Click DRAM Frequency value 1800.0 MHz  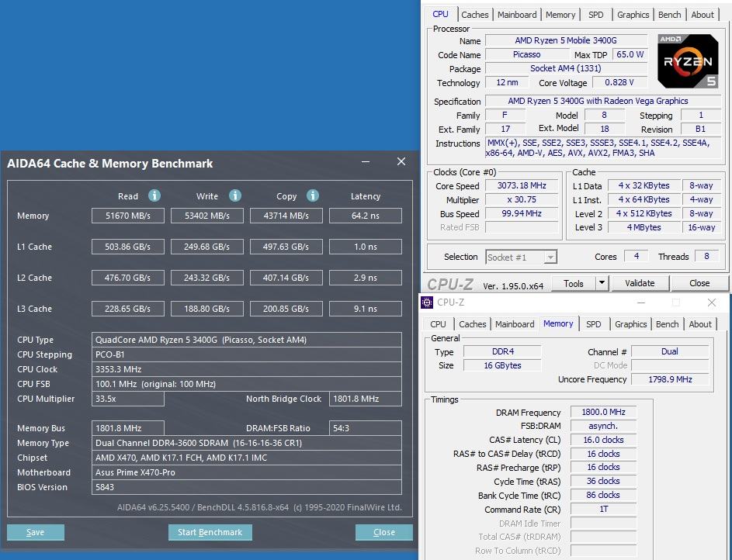pyautogui.click(x=603, y=412)
